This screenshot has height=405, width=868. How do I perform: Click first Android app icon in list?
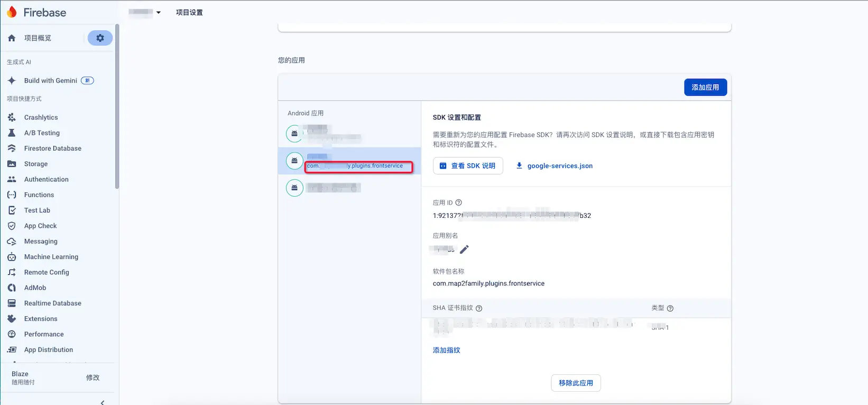(x=294, y=133)
